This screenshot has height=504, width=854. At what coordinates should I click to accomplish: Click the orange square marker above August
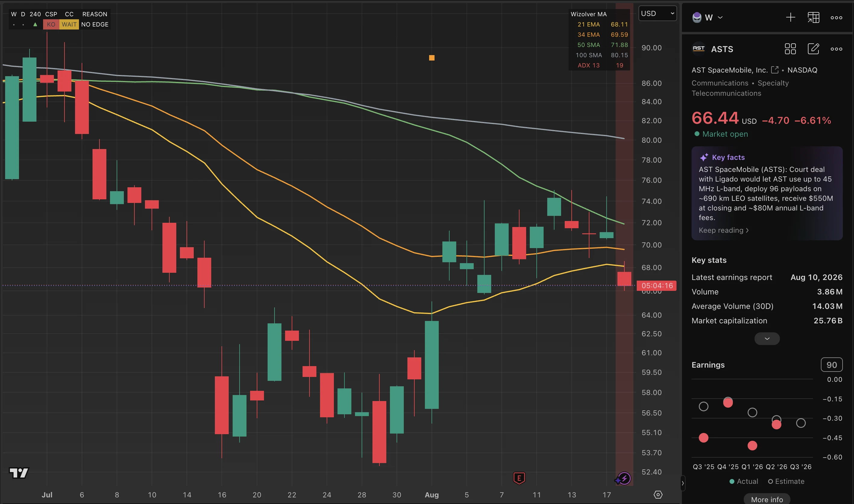coord(432,58)
